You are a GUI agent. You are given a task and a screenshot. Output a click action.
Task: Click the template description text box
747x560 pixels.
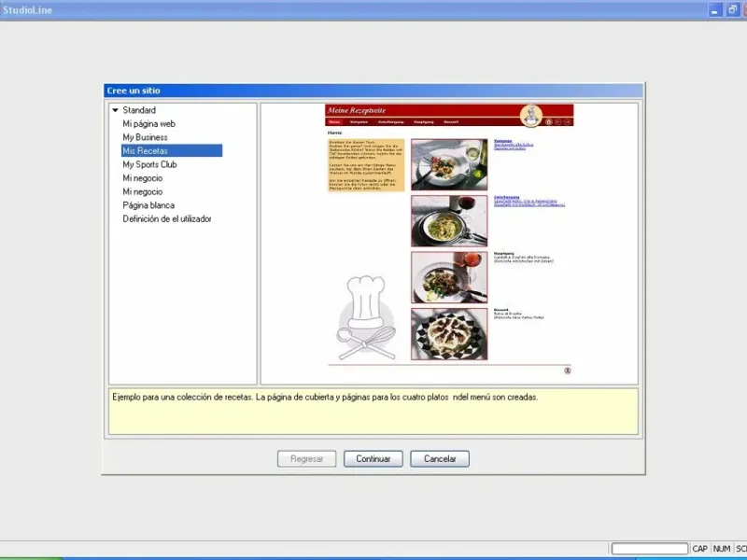point(373,412)
